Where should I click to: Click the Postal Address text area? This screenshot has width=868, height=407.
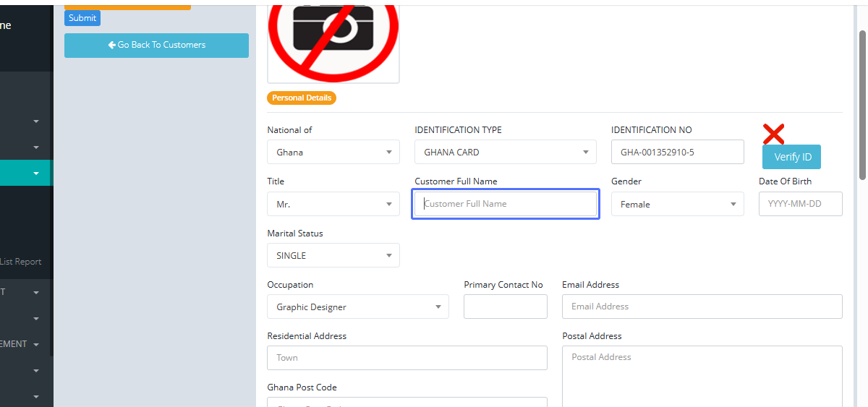pyautogui.click(x=702, y=376)
